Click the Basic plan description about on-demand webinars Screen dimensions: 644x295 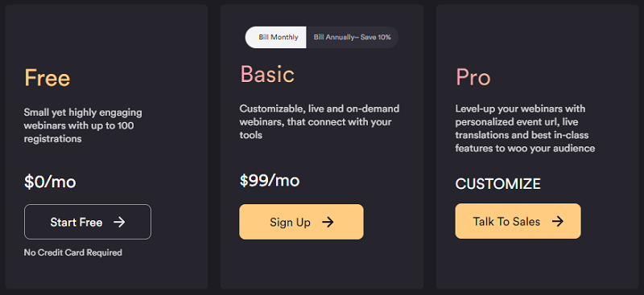(320, 122)
